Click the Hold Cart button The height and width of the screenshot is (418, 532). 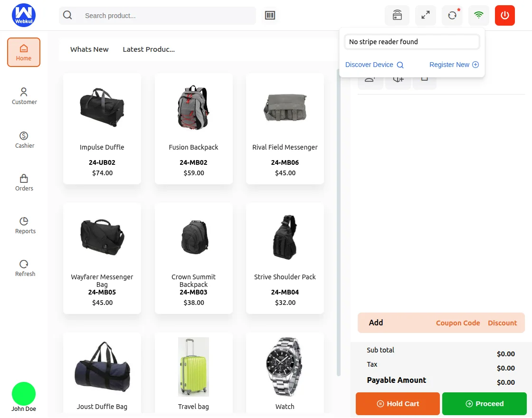click(398, 404)
